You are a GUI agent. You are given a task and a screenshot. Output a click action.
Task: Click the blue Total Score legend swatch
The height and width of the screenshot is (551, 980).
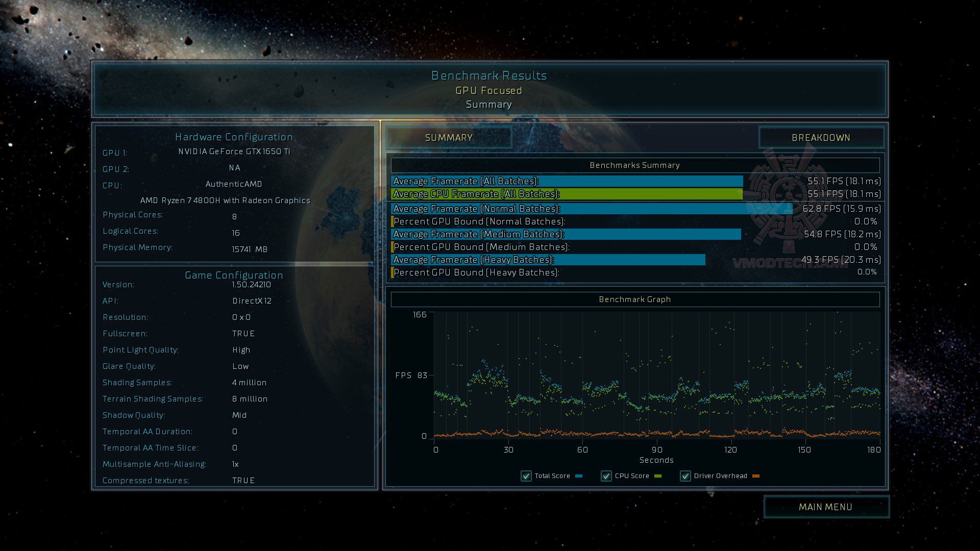click(579, 476)
